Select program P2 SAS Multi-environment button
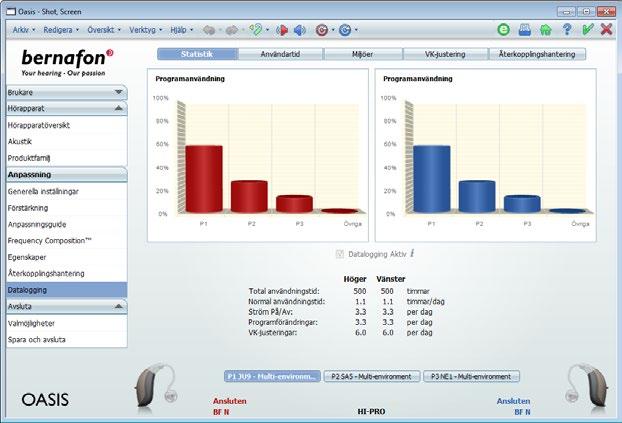The width and height of the screenshot is (622, 423). [x=372, y=376]
